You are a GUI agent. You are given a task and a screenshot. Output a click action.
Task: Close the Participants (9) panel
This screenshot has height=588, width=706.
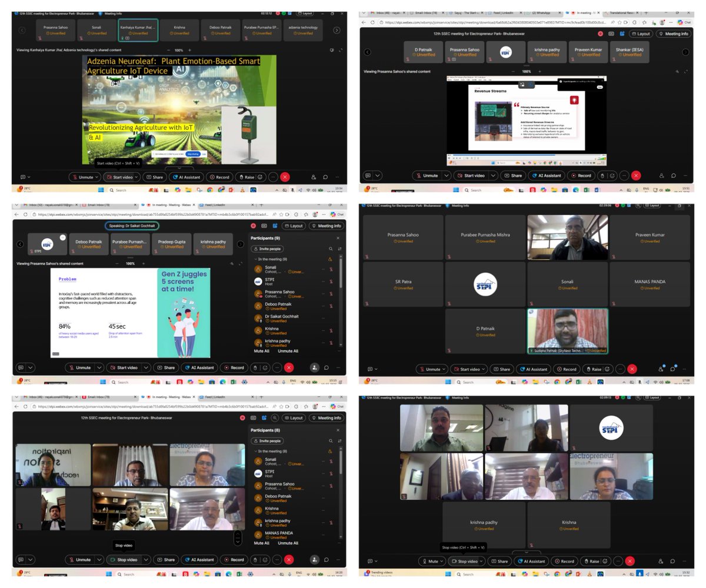(x=338, y=238)
